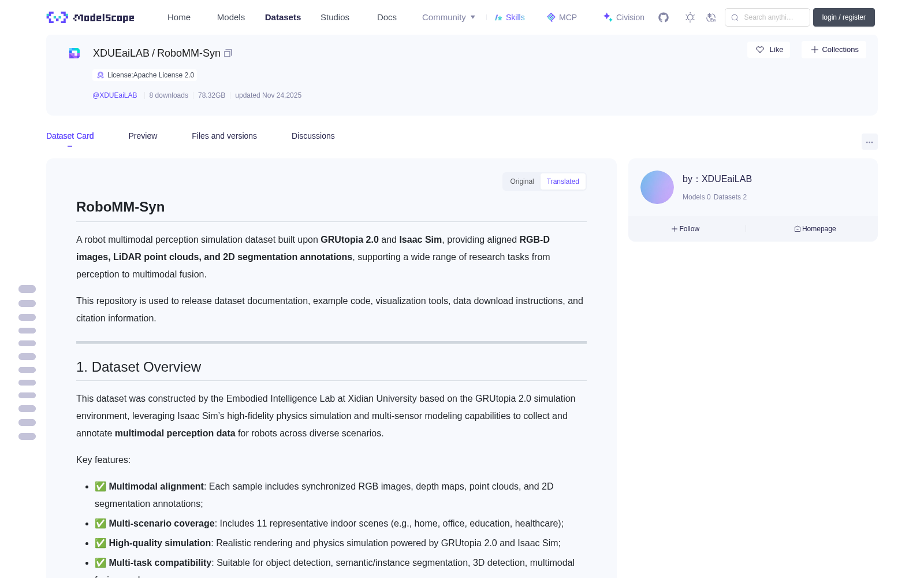Click the '78.32GB' size text

[x=211, y=95]
